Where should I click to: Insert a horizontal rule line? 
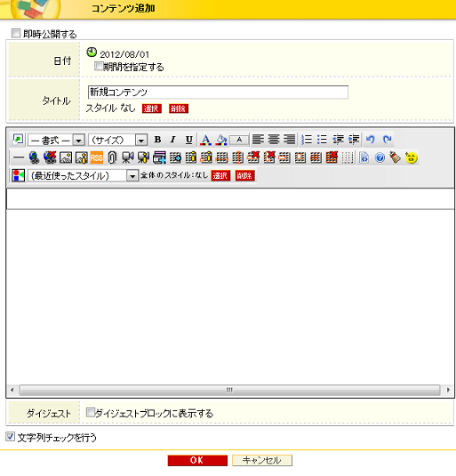(19, 157)
